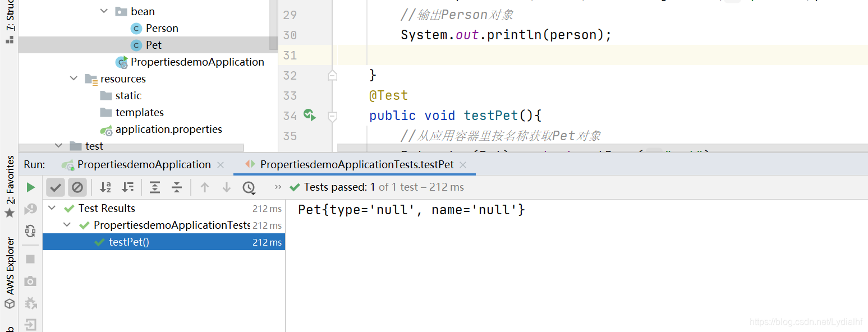Switch to the PropertiesdemoApplication run tab
The width and height of the screenshot is (868, 332).
pyautogui.click(x=137, y=164)
